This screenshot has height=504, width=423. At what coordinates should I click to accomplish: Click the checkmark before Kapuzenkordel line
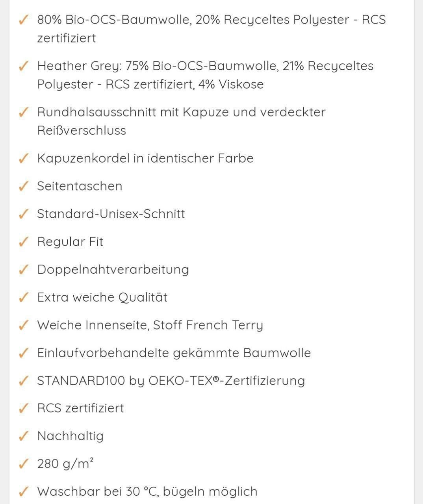point(24,158)
